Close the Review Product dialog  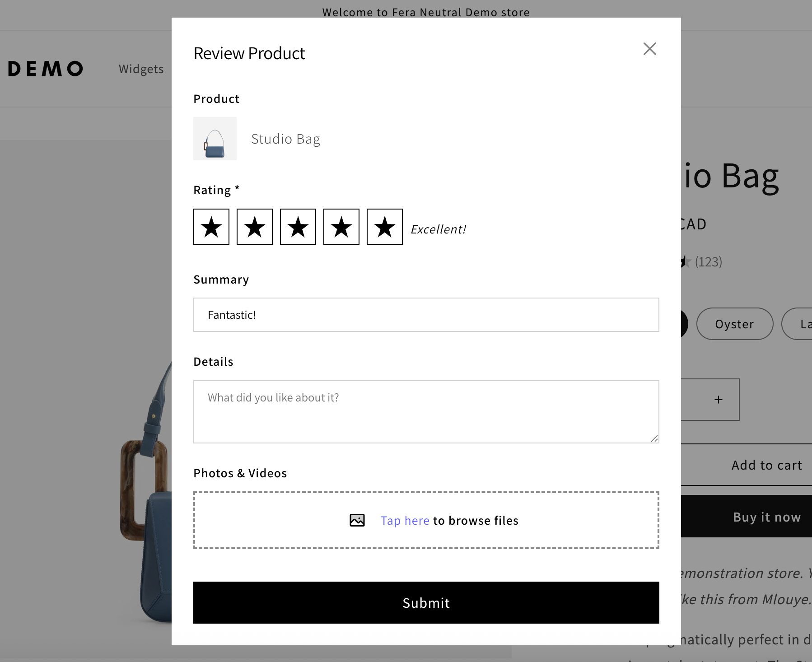649,49
